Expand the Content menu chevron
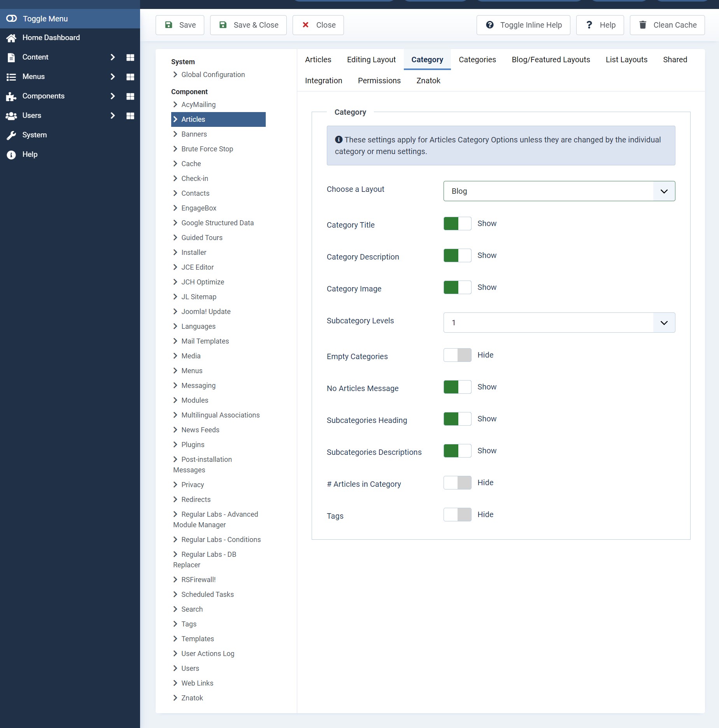719x728 pixels. coord(112,57)
